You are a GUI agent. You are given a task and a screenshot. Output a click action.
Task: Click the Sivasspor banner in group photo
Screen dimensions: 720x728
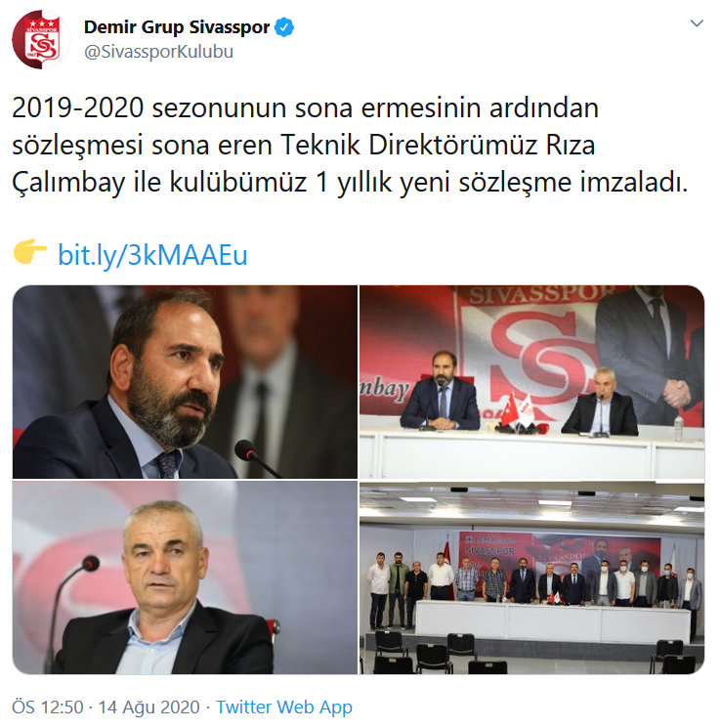click(x=560, y=558)
